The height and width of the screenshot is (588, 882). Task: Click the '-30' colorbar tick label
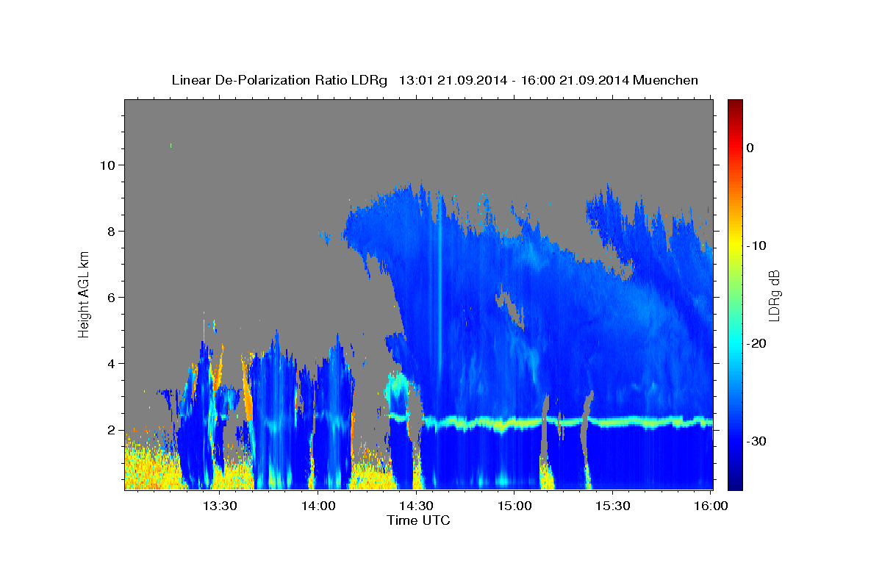[x=756, y=441]
